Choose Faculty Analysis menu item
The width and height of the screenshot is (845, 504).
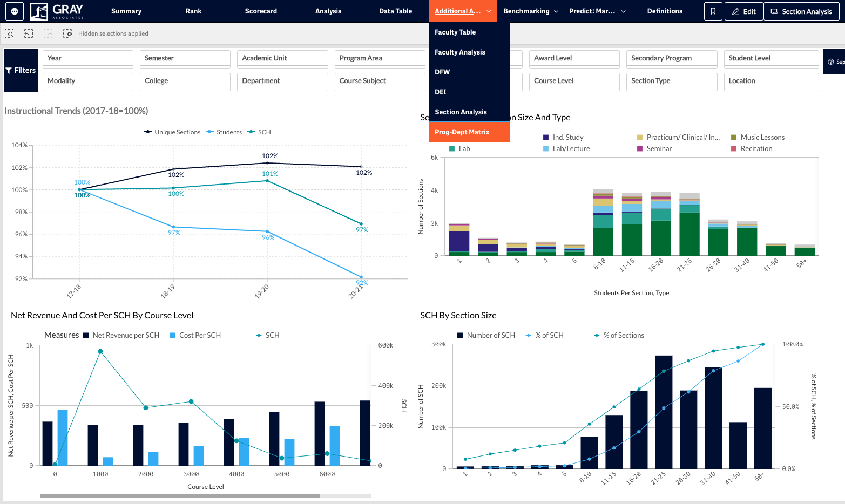[470, 52]
